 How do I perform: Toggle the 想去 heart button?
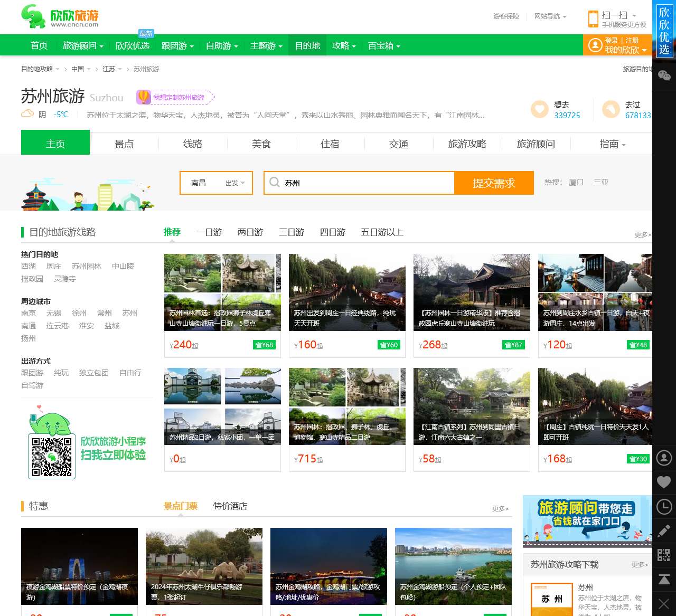pyautogui.click(x=539, y=109)
